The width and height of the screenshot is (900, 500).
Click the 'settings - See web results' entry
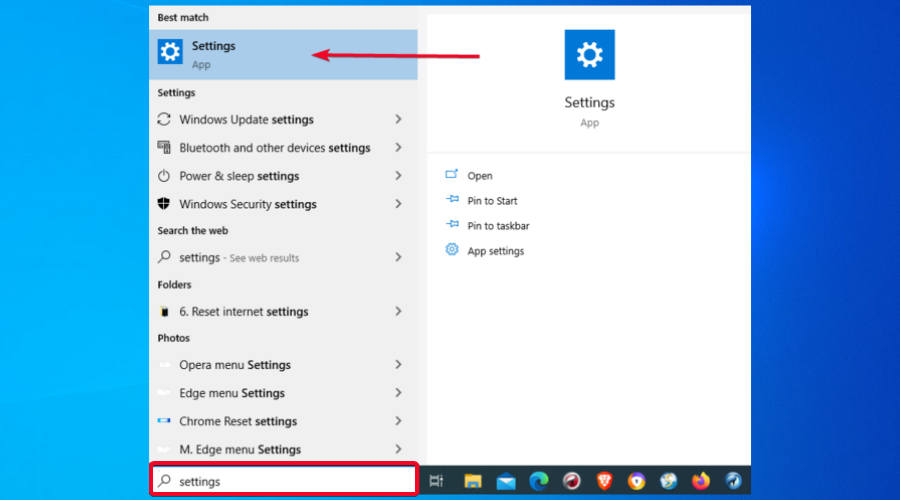238,258
